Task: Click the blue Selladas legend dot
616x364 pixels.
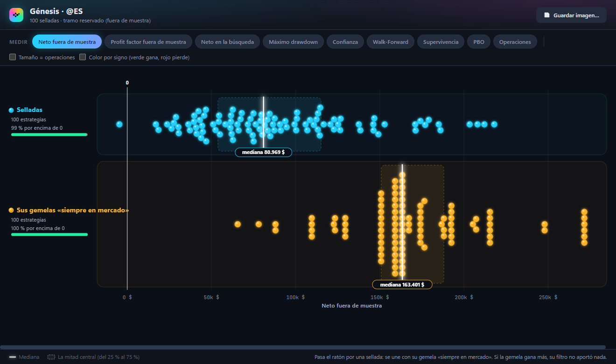Action: point(11,110)
